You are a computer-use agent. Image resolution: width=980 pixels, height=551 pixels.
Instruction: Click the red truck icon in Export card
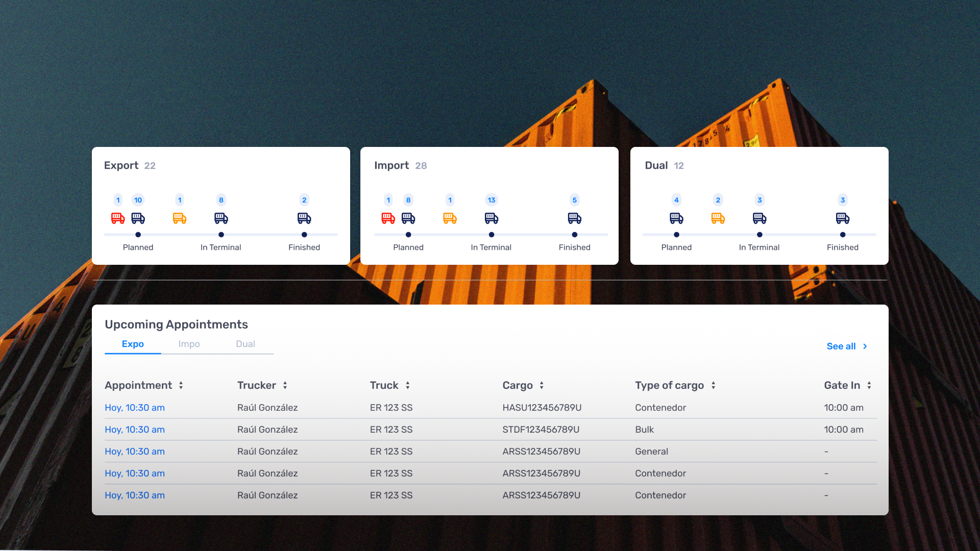(118, 218)
